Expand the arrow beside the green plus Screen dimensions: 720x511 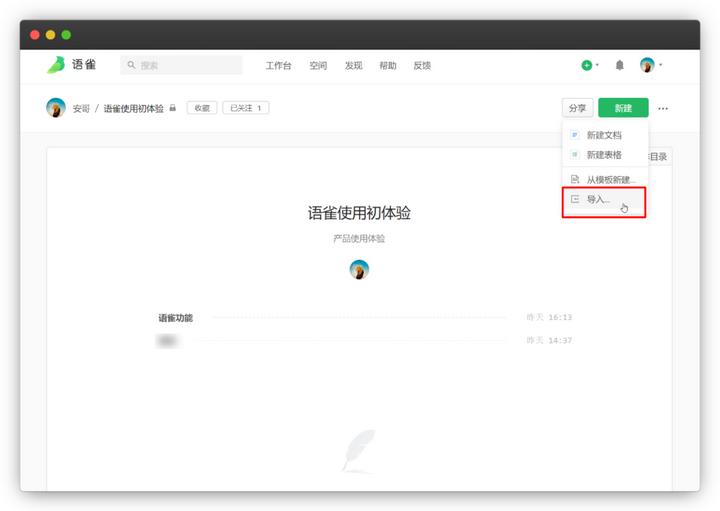pos(597,65)
